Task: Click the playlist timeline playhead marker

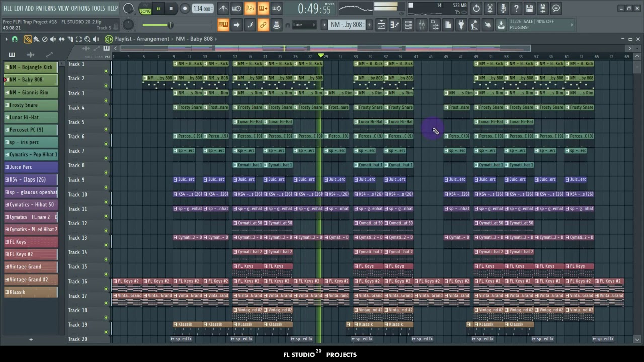Action: pos(320,55)
